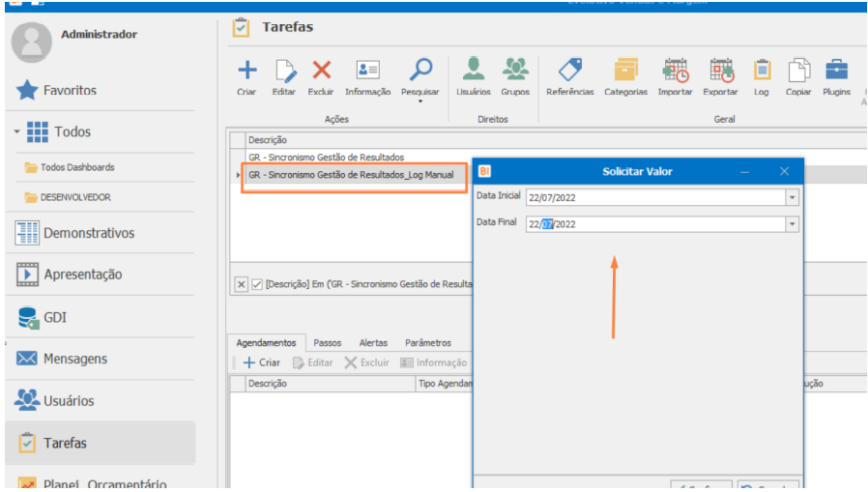This screenshot has width=868, height=492.
Task: Switch to the Alertas tab
Action: (x=373, y=343)
